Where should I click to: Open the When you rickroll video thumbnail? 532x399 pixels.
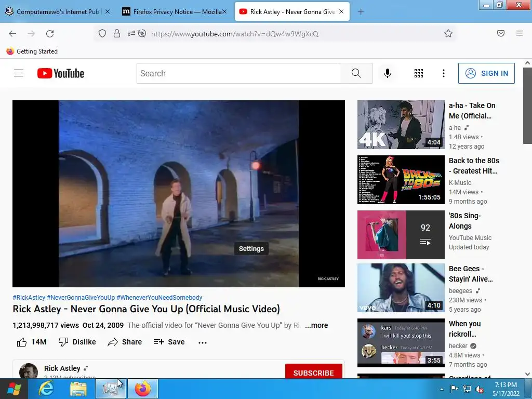pos(401,343)
